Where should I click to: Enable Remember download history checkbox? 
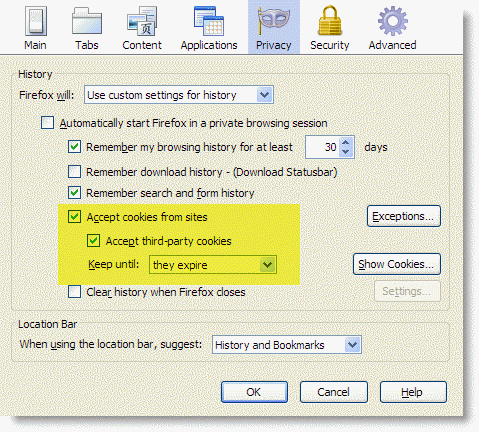point(74,172)
